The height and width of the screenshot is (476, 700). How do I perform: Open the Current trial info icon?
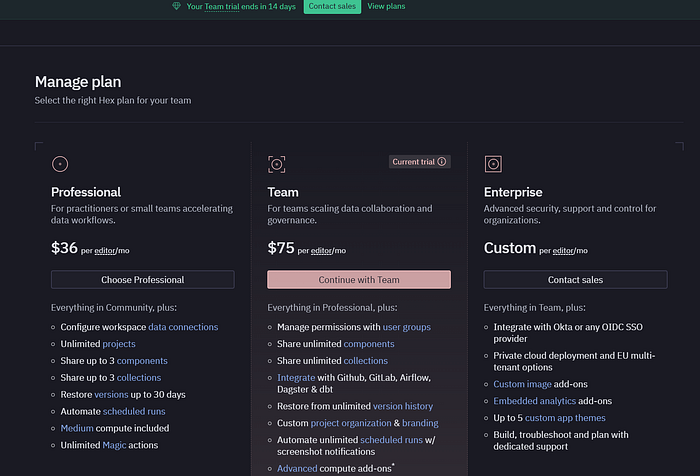pyautogui.click(x=442, y=161)
